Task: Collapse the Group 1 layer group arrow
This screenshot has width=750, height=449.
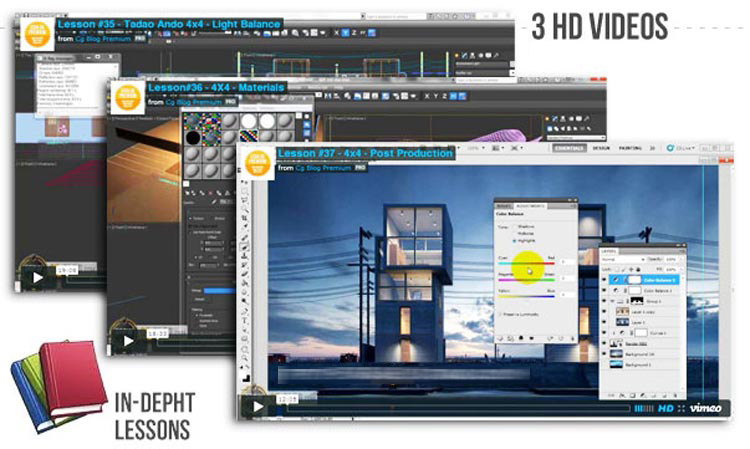Action: click(x=613, y=301)
